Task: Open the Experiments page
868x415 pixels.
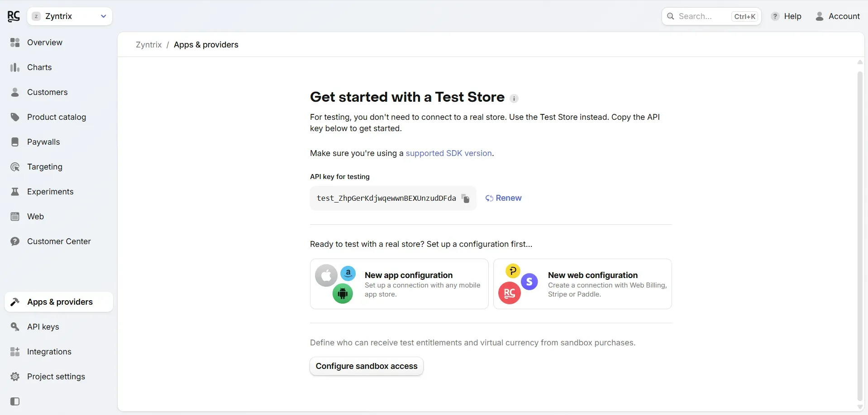Action: [x=50, y=192]
